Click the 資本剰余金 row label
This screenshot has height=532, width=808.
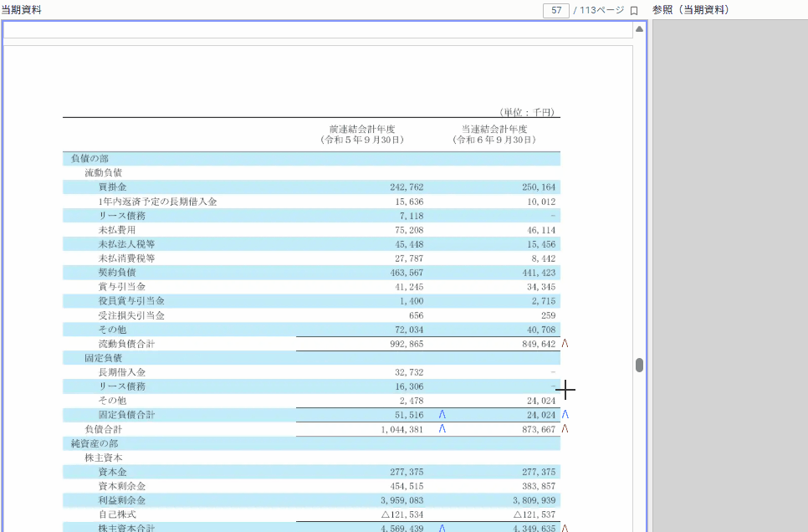pyautogui.click(x=121, y=486)
